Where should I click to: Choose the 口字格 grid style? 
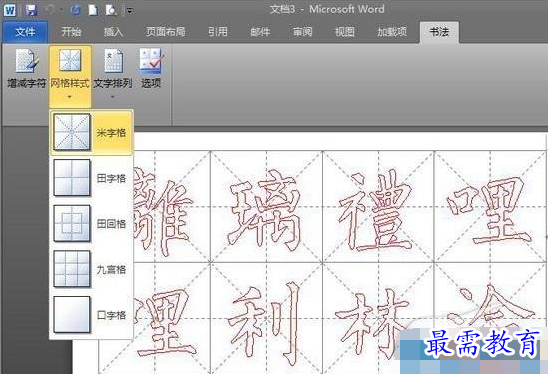[x=91, y=315]
